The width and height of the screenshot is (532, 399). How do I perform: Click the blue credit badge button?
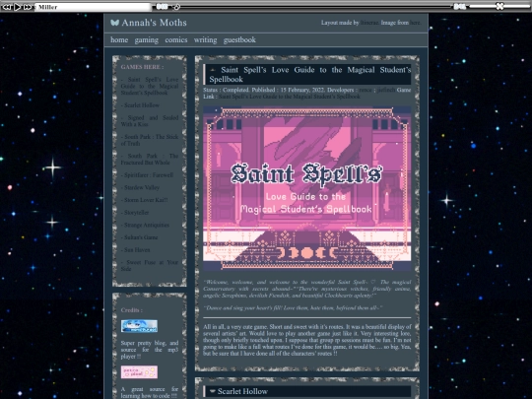[139, 326]
